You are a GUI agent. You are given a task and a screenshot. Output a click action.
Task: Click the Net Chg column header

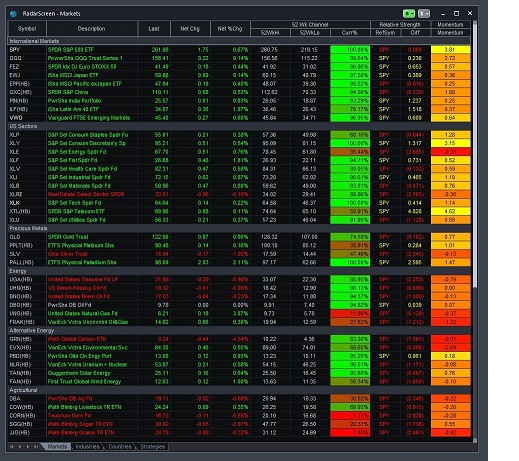(190, 29)
